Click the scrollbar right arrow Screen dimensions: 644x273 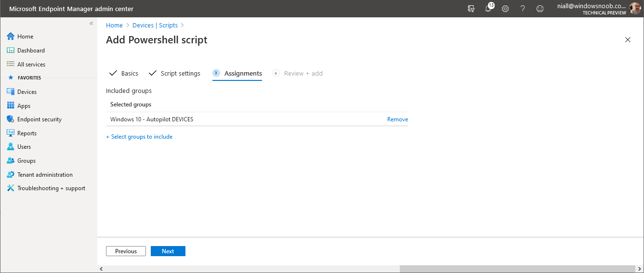pyautogui.click(x=640, y=269)
